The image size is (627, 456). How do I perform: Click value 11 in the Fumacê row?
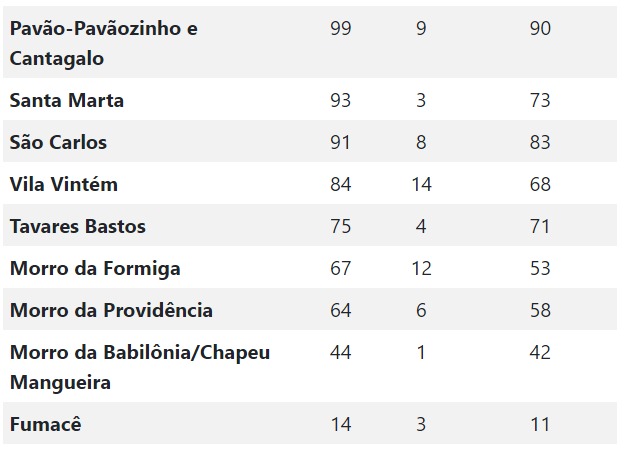(x=540, y=424)
